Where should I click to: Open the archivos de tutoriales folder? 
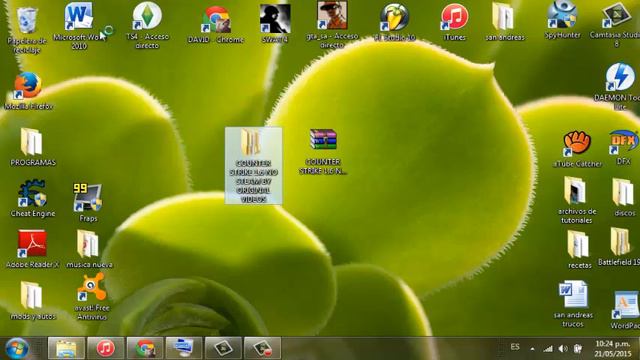(x=576, y=191)
